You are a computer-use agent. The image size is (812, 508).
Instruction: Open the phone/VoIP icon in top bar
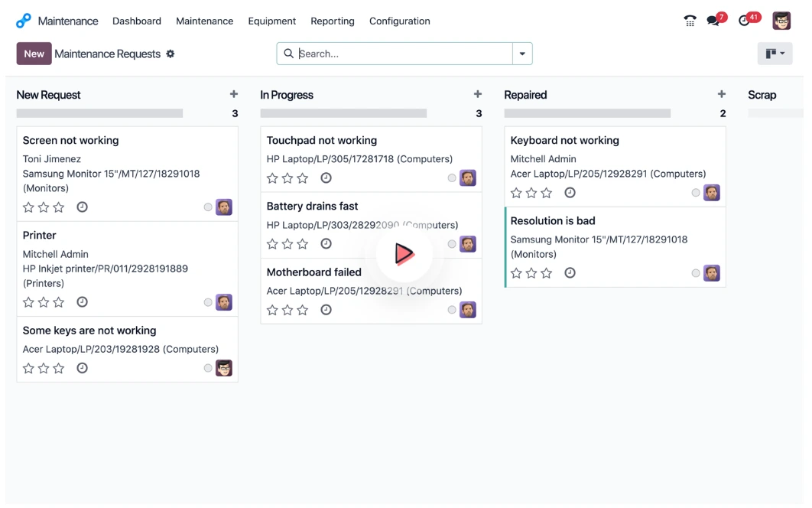pos(690,21)
